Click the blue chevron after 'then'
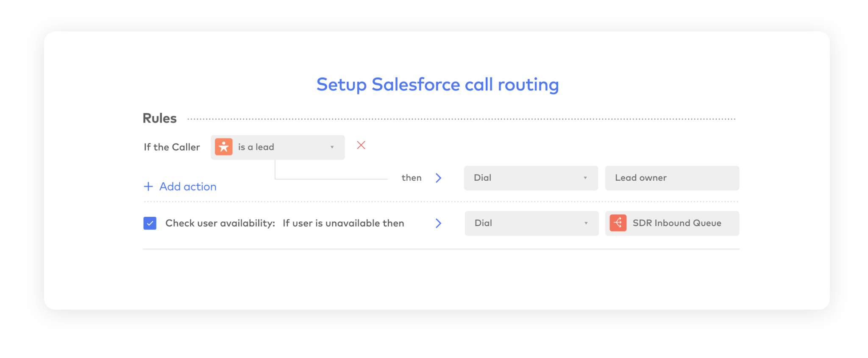868x358 pixels. [x=439, y=178]
